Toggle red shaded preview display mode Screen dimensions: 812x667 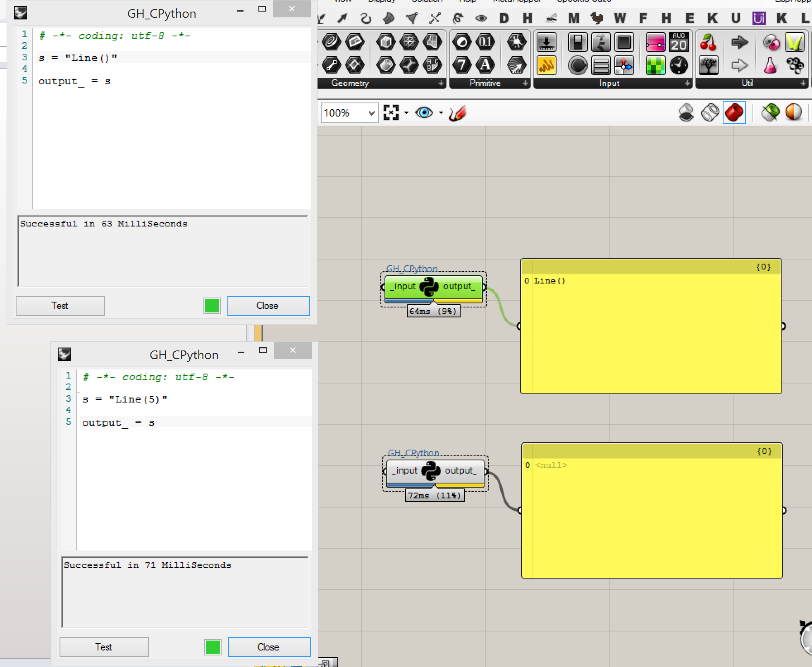click(x=734, y=112)
